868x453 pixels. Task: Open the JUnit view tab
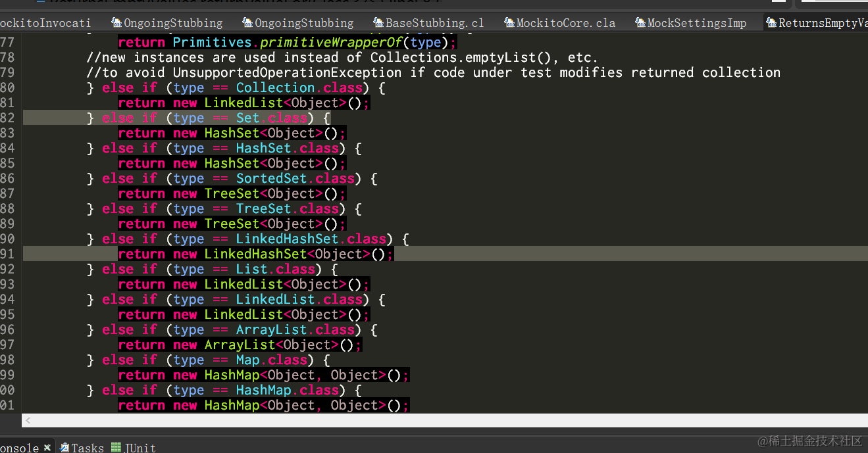(134, 448)
